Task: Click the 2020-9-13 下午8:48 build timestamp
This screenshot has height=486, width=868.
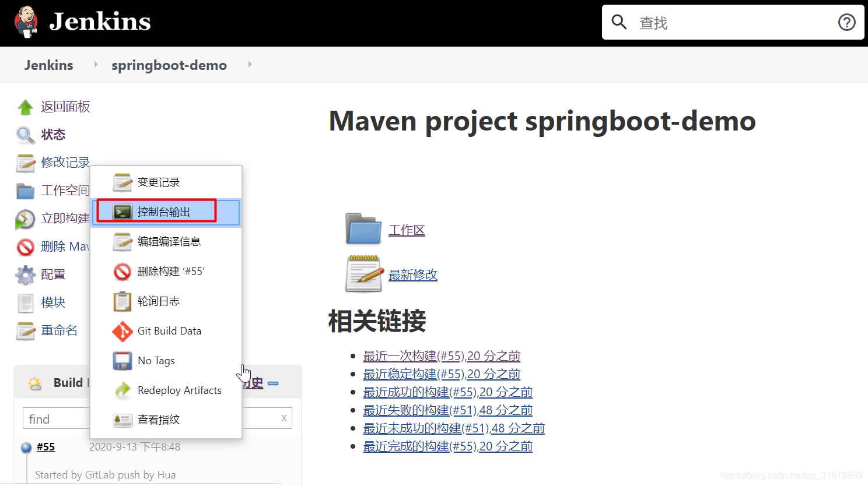Action: pos(135,447)
